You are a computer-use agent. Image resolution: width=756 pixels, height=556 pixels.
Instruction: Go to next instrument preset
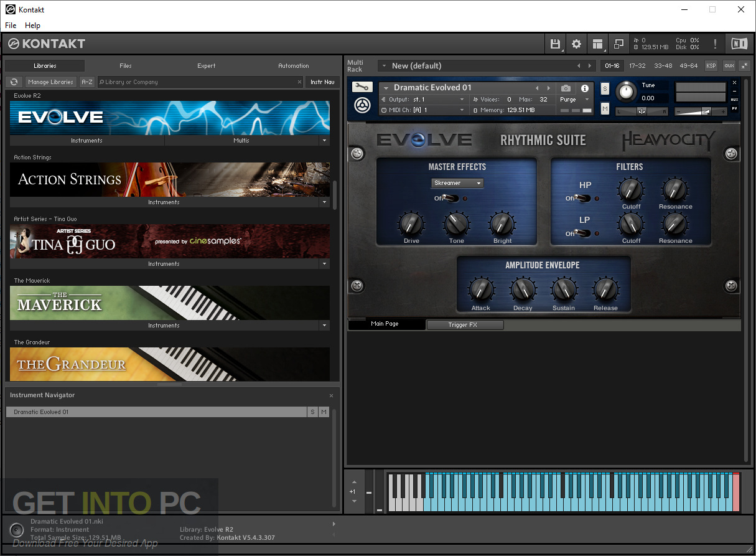tap(548, 88)
